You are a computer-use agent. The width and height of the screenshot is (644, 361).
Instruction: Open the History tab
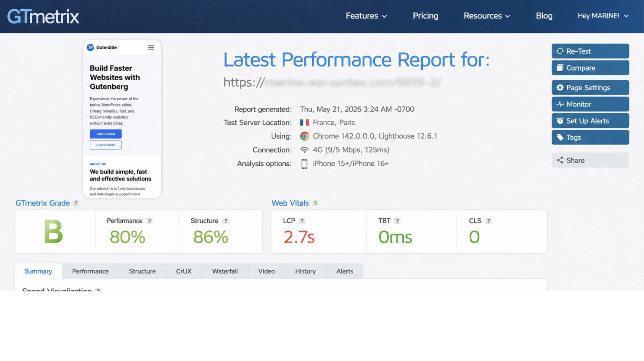305,271
